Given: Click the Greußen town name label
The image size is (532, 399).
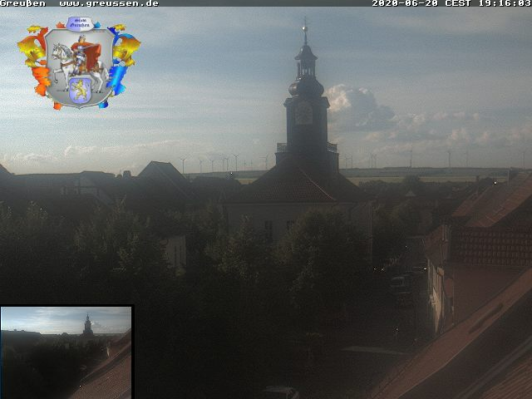Looking at the screenshot, I should tap(22, 3).
